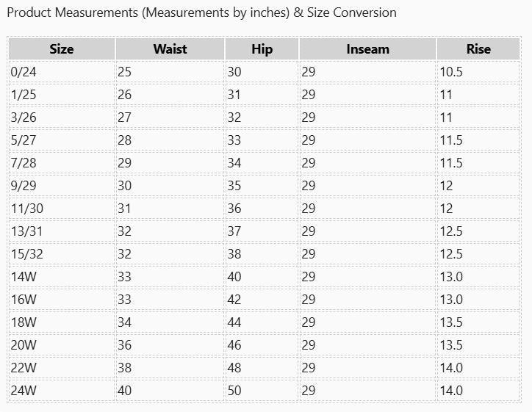This screenshot has width=532, height=412.
Task: Click the Hip column header
Action: (262, 49)
